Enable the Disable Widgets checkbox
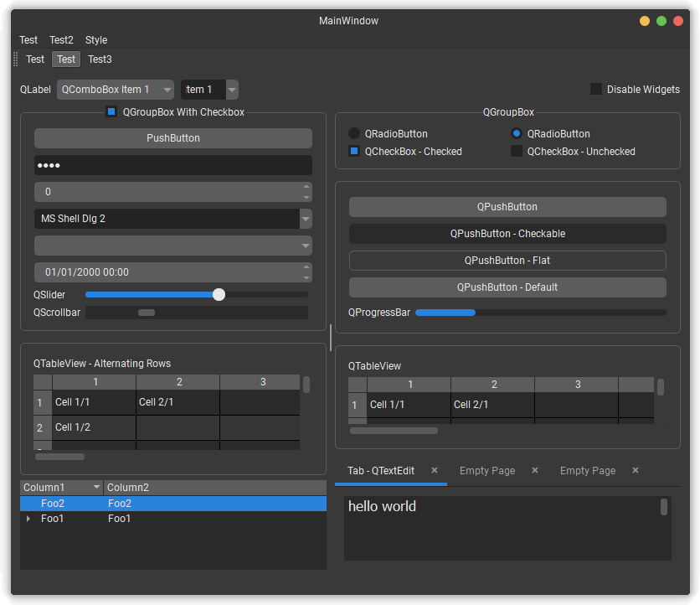 (595, 88)
